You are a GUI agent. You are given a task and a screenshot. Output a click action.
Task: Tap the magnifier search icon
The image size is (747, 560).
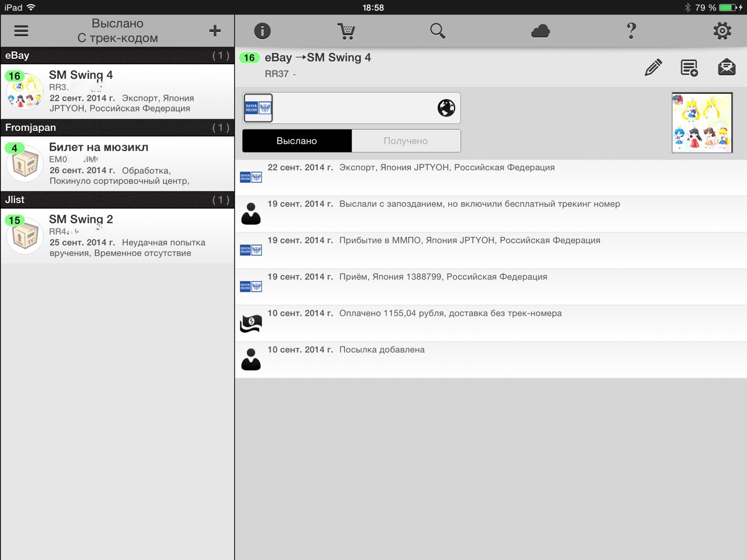pyautogui.click(x=437, y=31)
